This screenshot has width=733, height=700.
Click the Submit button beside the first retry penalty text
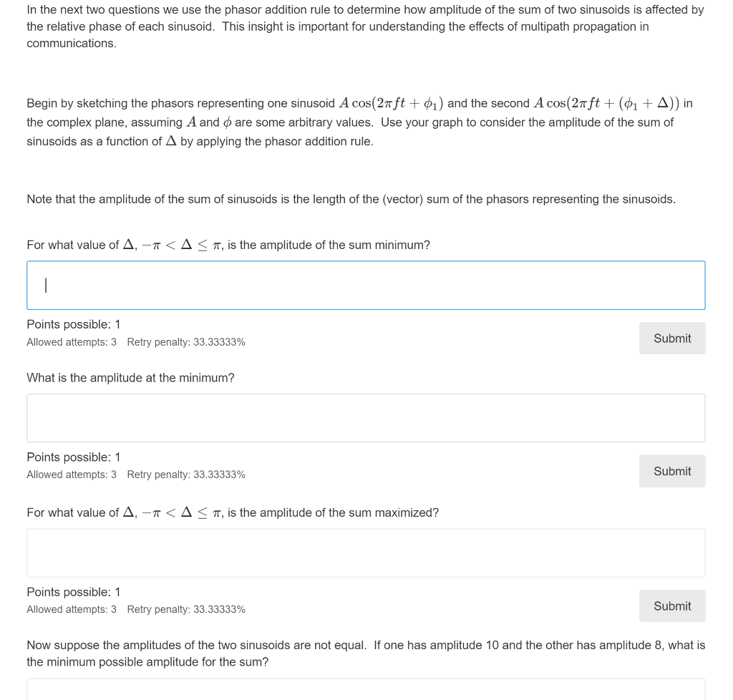[671, 338]
